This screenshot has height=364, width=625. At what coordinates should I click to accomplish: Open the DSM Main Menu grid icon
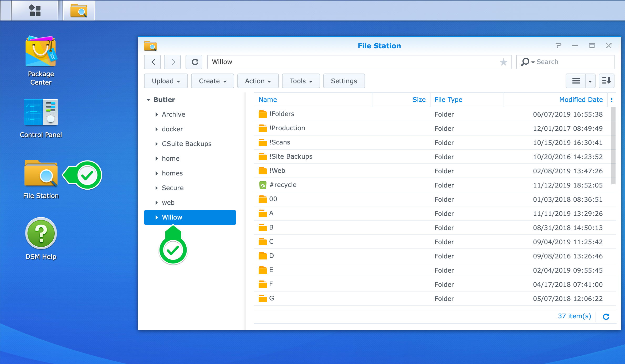click(x=35, y=11)
